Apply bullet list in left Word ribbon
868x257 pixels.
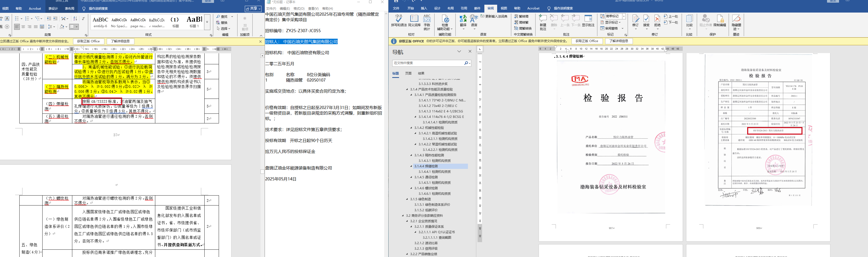click(x=17, y=18)
